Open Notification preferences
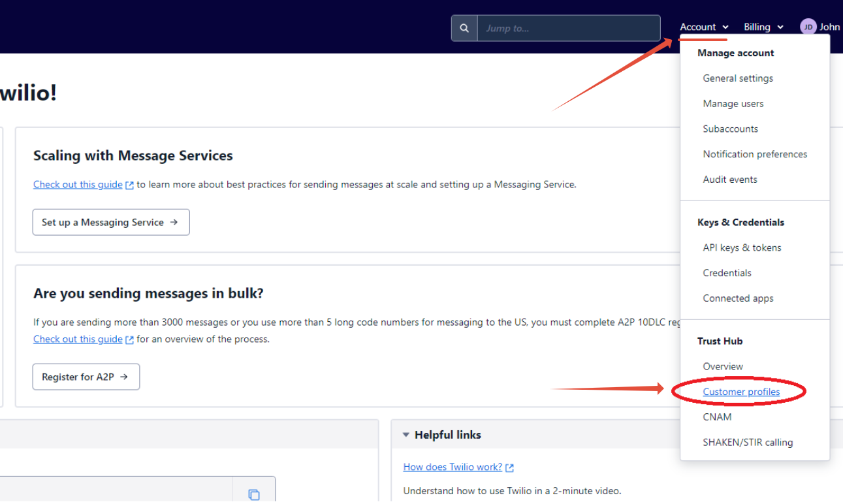This screenshot has width=843, height=504. pos(755,155)
